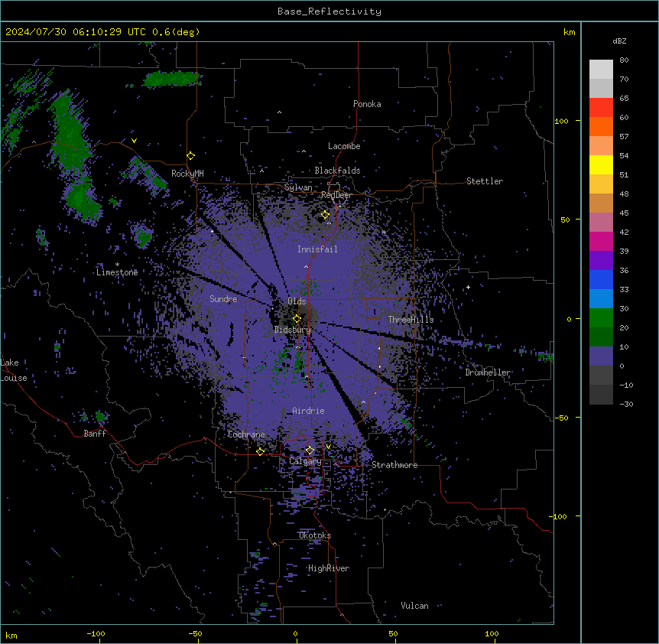This screenshot has height=644, width=659.
Task: Pick the dark gray -30 to -10 swatch
Action: click(601, 395)
